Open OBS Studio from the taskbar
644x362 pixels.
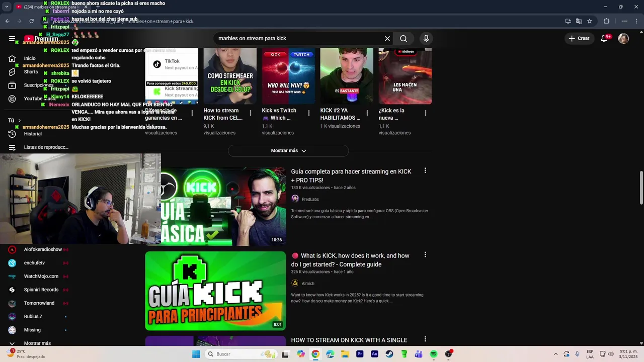click(x=448, y=354)
